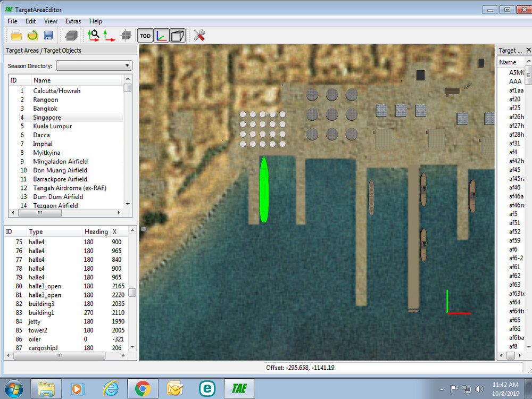Screen dimensions: 532x399
Task: Click the red-green axes origin icon
Action: click(x=109, y=35)
